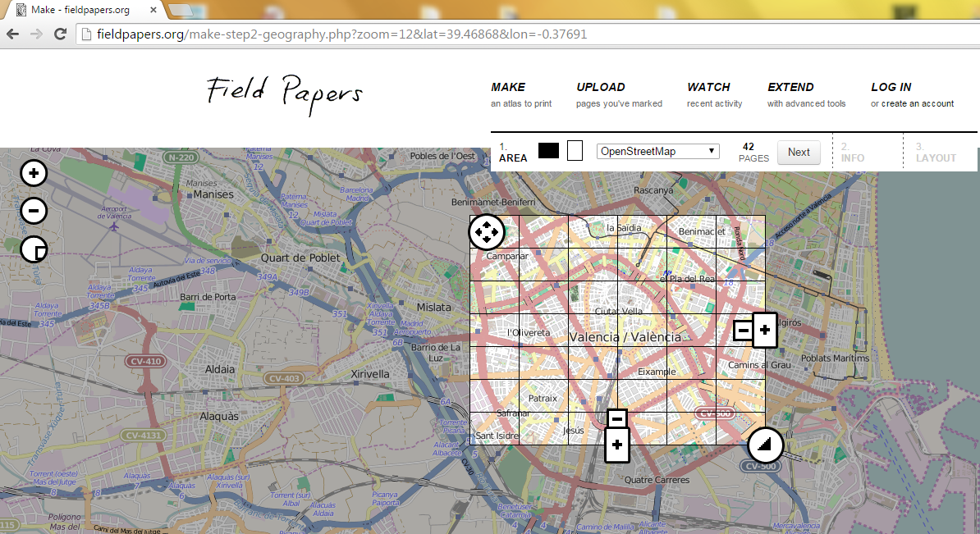Click the Aldaia map label

(x=220, y=369)
